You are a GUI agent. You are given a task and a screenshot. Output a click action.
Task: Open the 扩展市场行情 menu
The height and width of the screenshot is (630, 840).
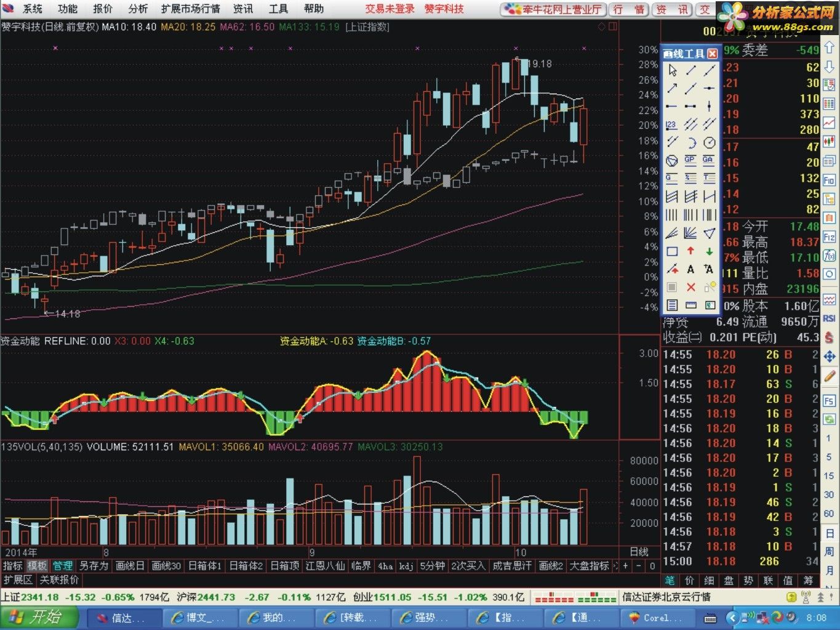(191, 9)
